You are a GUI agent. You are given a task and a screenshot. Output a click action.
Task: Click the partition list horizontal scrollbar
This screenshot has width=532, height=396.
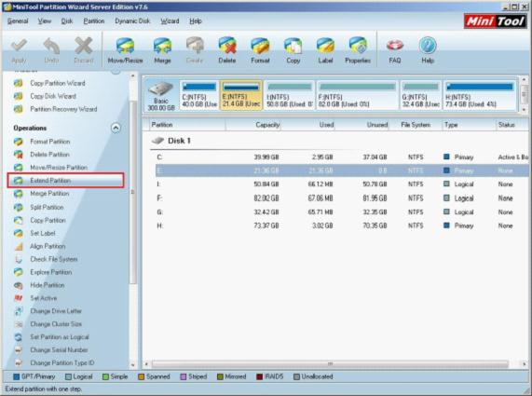330,364
